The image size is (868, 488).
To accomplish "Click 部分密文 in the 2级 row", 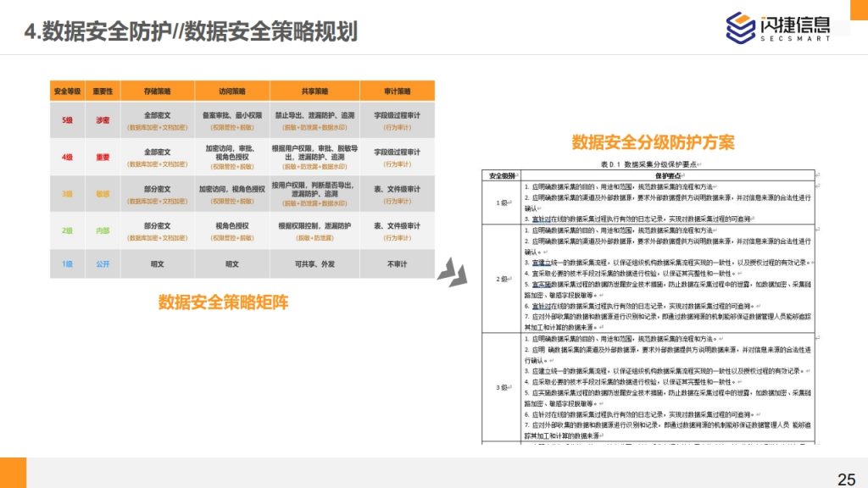I will (157, 225).
